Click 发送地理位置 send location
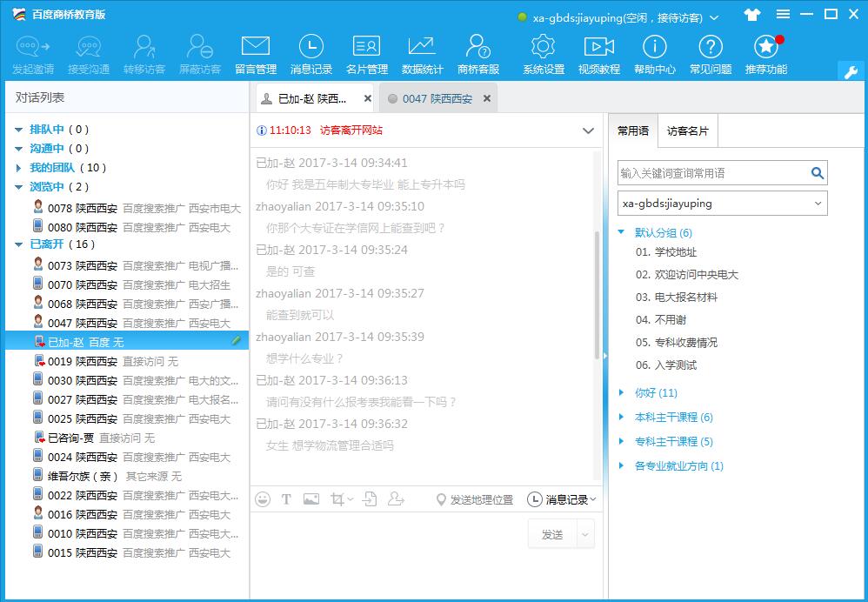 (x=475, y=499)
